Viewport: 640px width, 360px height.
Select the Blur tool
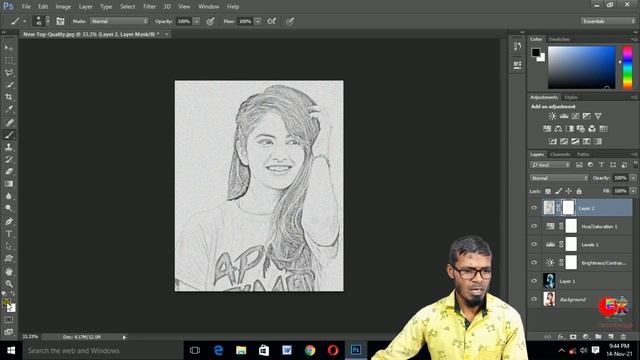tap(9, 196)
